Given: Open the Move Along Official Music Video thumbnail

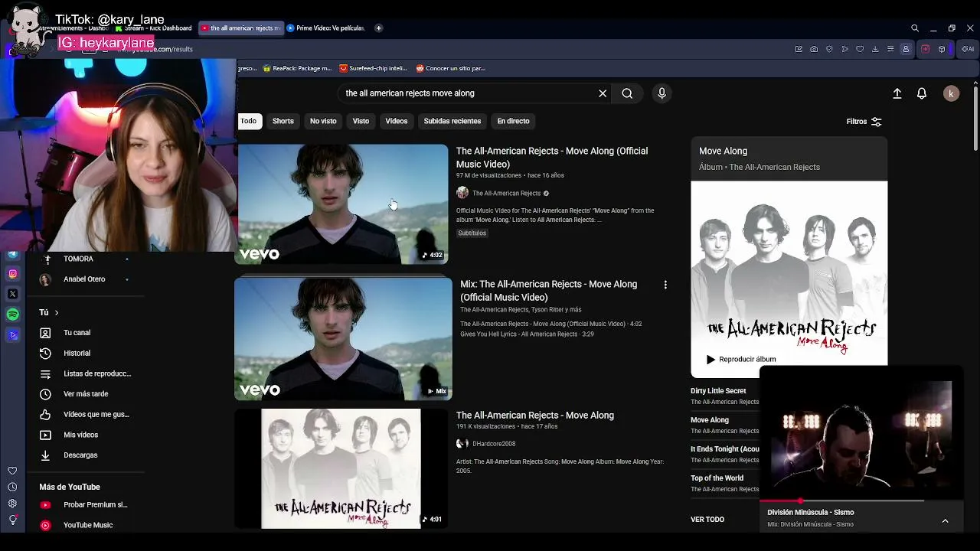Looking at the screenshot, I should (x=341, y=204).
